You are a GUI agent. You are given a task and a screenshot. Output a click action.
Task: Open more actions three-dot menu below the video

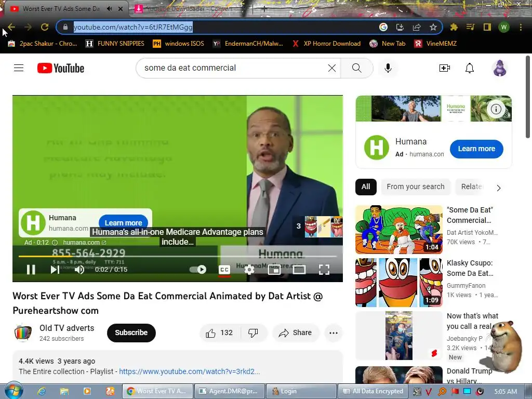coord(334,333)
